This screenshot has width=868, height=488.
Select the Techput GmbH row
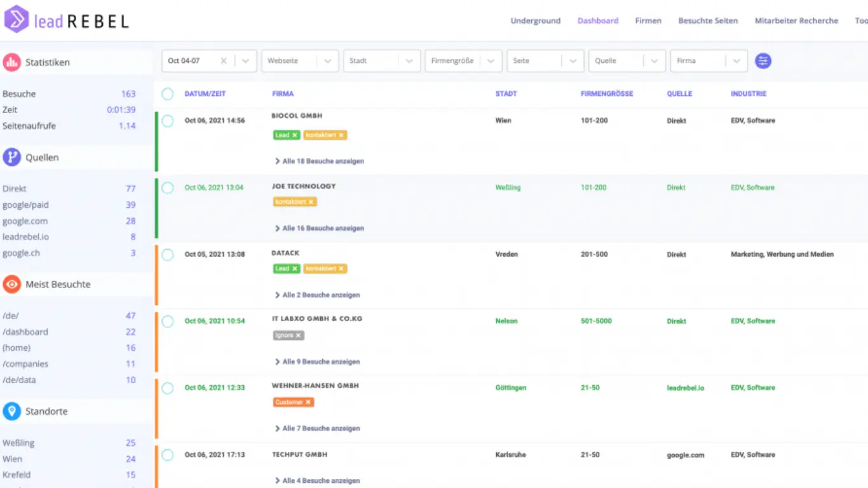[x=167, y=455]
